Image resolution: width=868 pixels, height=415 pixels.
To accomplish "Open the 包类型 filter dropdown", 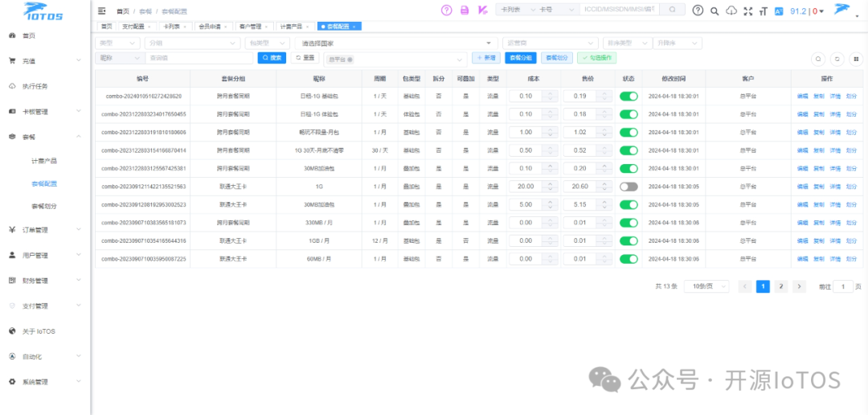I will [x=268, y=43].
